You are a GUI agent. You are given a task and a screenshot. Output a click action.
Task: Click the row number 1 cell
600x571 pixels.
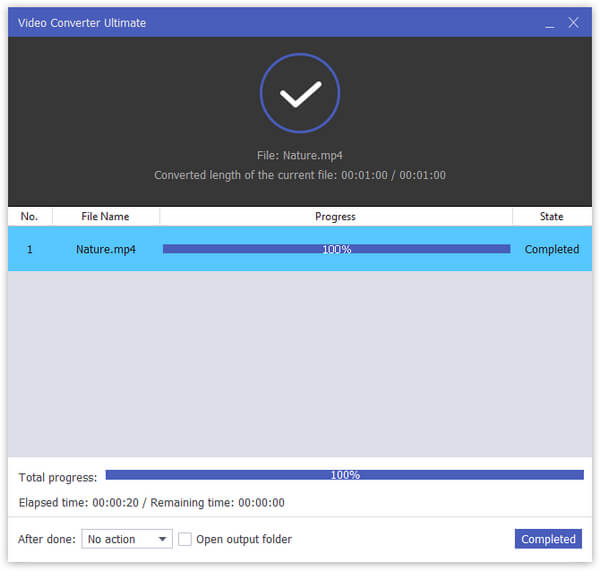click(x=29, y=250)
